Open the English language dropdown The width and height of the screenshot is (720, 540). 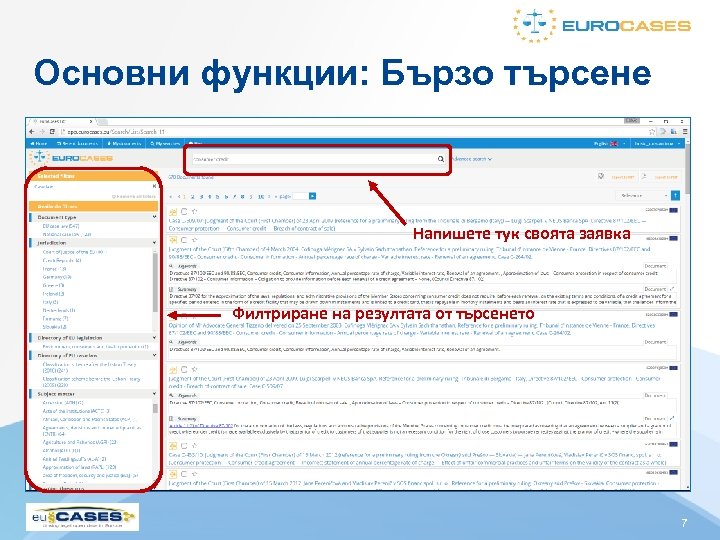(x=610, y=144)
